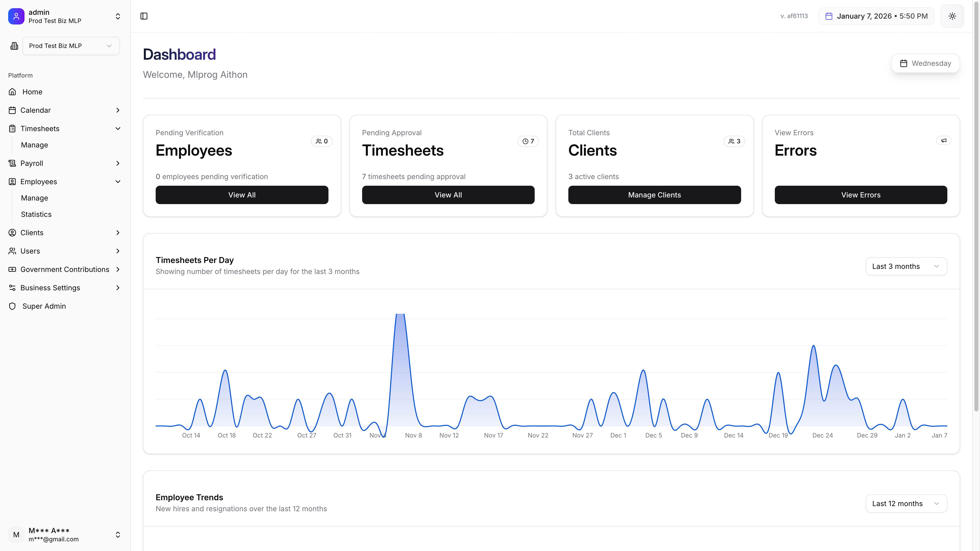The image size is (980, 551).
Task: Click the Business Settings sliders icon
Action: click(x=12, y=288)
